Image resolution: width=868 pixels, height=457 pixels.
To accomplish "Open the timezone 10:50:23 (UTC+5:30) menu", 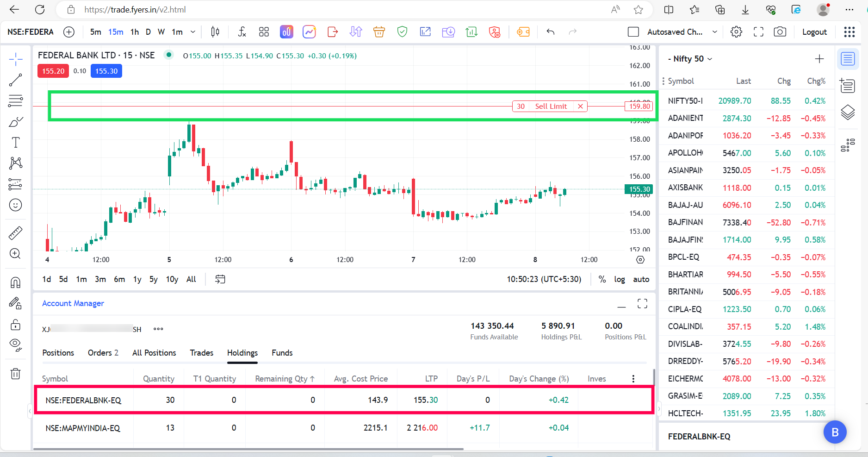I will (544, 279).
